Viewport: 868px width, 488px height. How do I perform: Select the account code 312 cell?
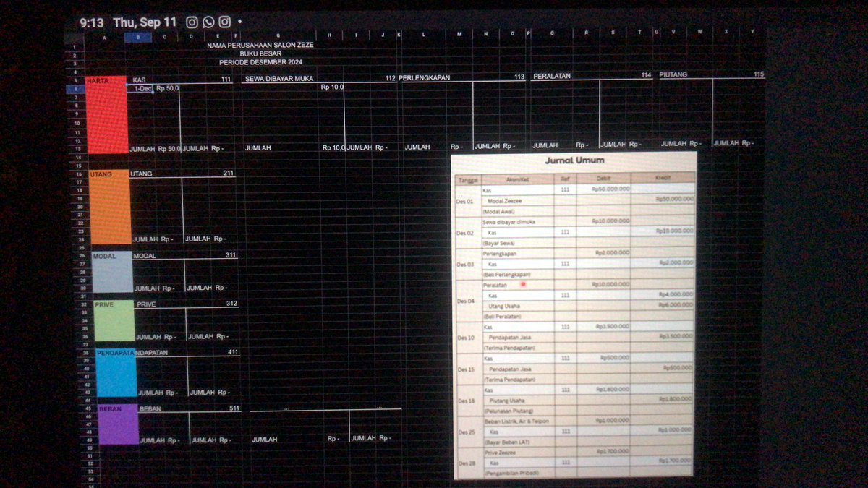pyautogui.click(x=231, y=304)
